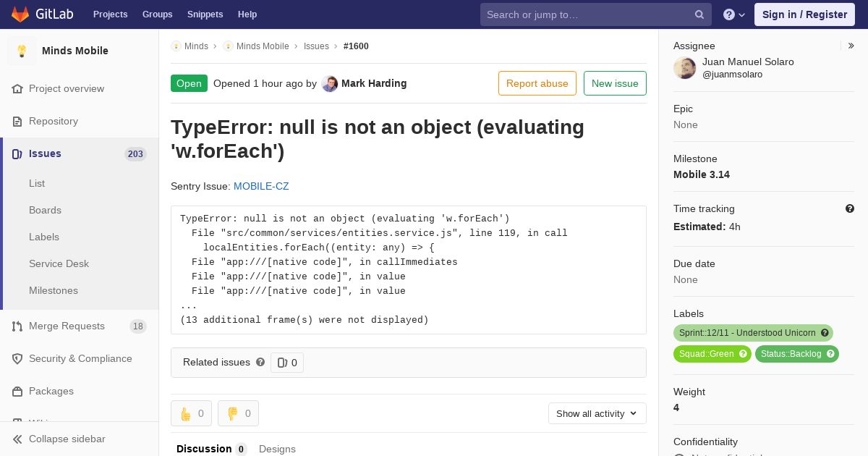Click New issue
Viewport: 868px width, 456px height.
pos(615,83)
